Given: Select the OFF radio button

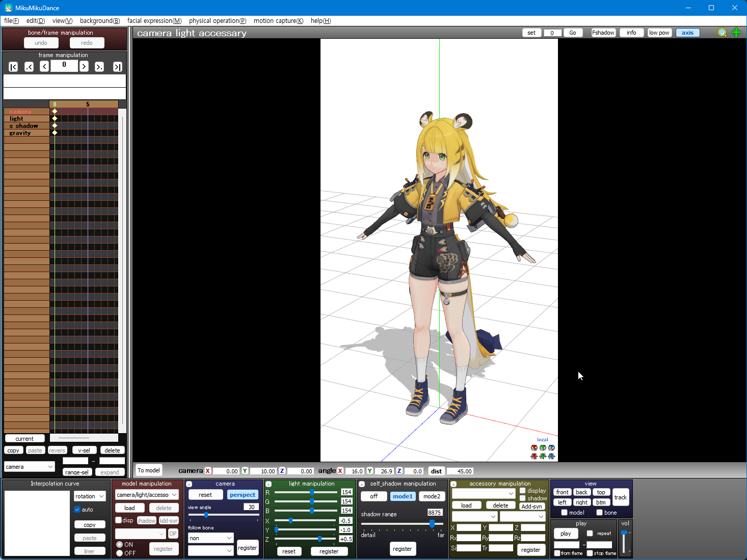Looking at the screenshot, I should click(120, 553).
